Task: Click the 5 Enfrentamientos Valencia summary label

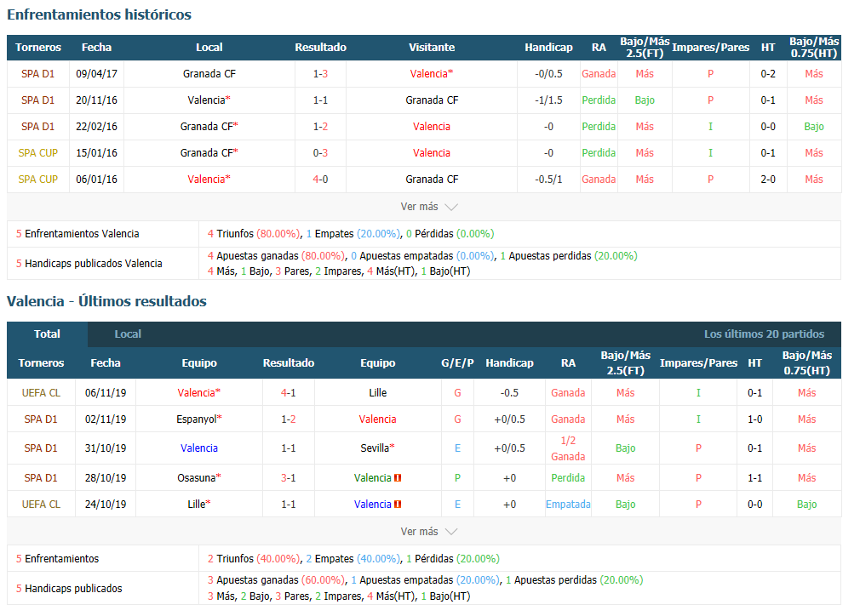Action: [x=77, y=234]
